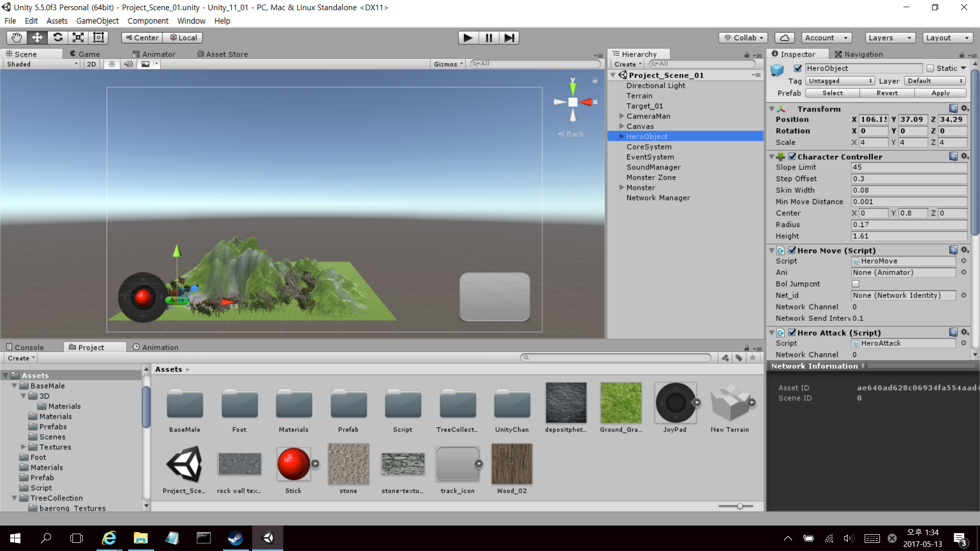The height and width of the screenshot is (551, 980).
Task: Switch to the Animator tab
Action: pyautogui.click(x=154, y=54)
